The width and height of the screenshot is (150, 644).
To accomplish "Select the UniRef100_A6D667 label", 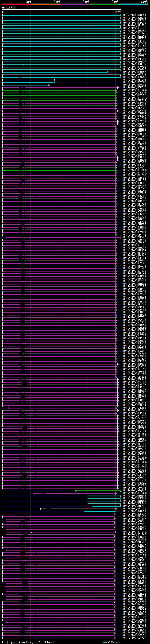I will coord(135,106).
